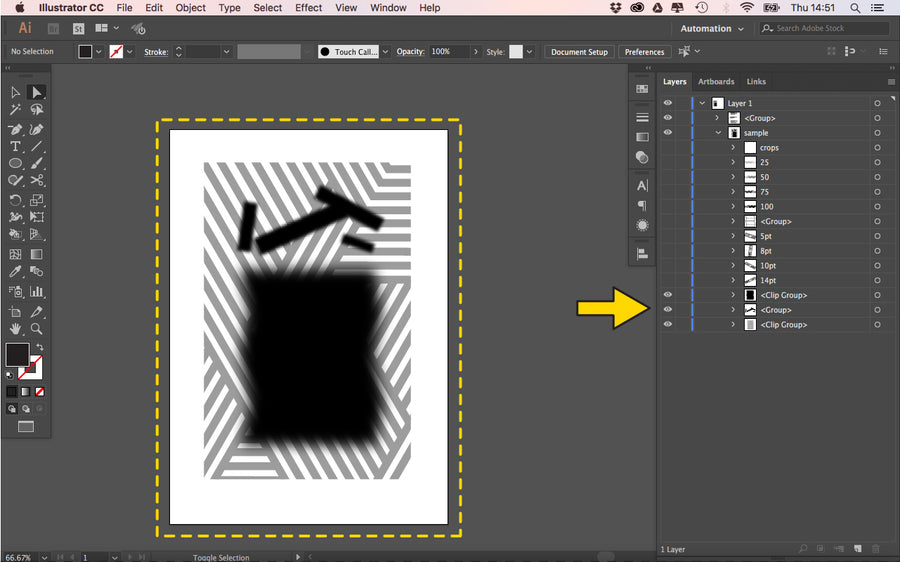Select the Type tool
900x562 pixels.
point(16,146)
